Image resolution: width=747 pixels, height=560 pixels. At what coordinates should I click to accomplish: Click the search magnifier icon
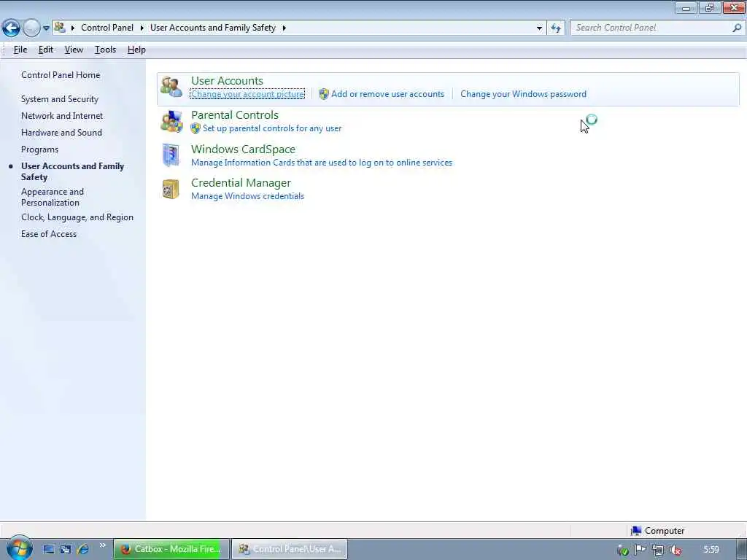point(737,28)
